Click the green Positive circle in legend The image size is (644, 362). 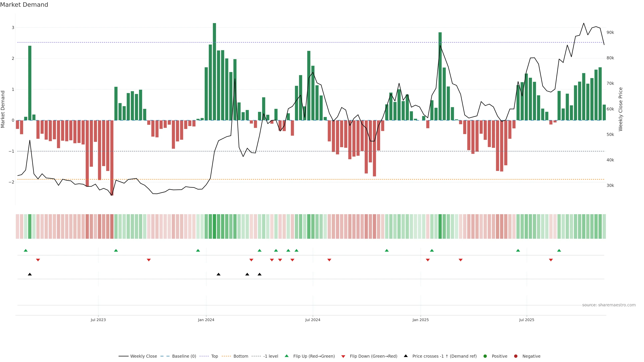[x=485, y=356]
